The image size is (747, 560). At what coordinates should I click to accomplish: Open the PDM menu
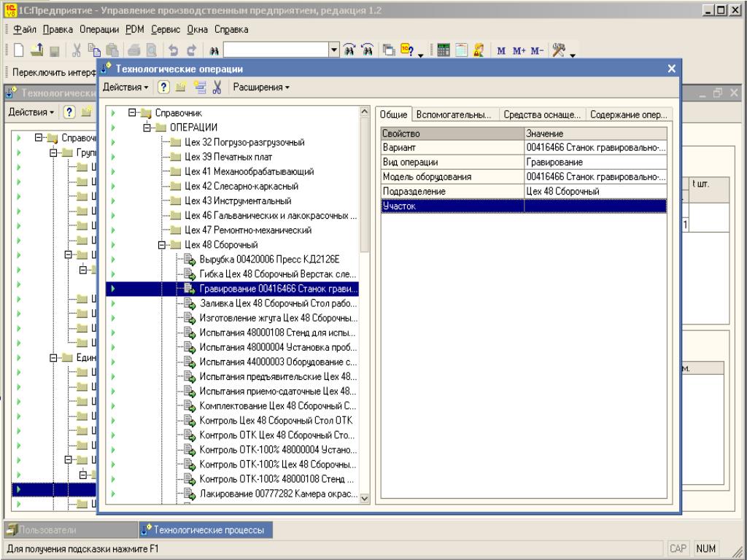coord(135,29)
